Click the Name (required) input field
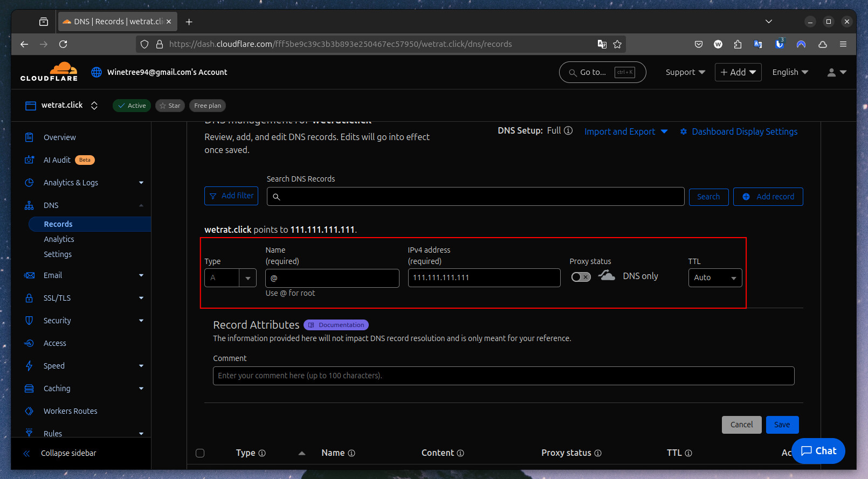Image resolution: width=868 pixels, height=479 pixels. click(332, 278)
